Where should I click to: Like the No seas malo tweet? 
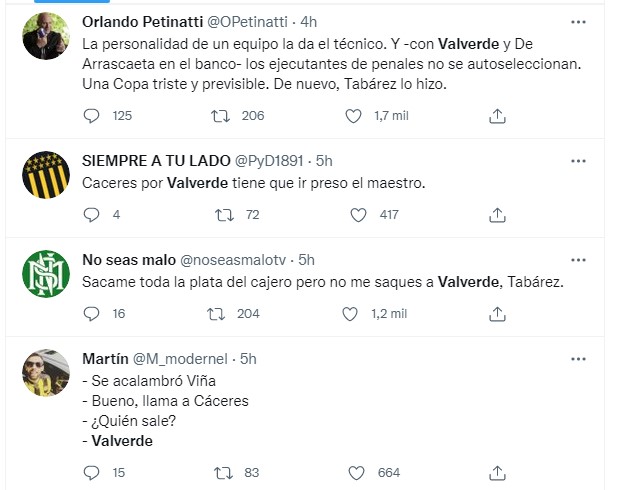[x=352, y=314]
